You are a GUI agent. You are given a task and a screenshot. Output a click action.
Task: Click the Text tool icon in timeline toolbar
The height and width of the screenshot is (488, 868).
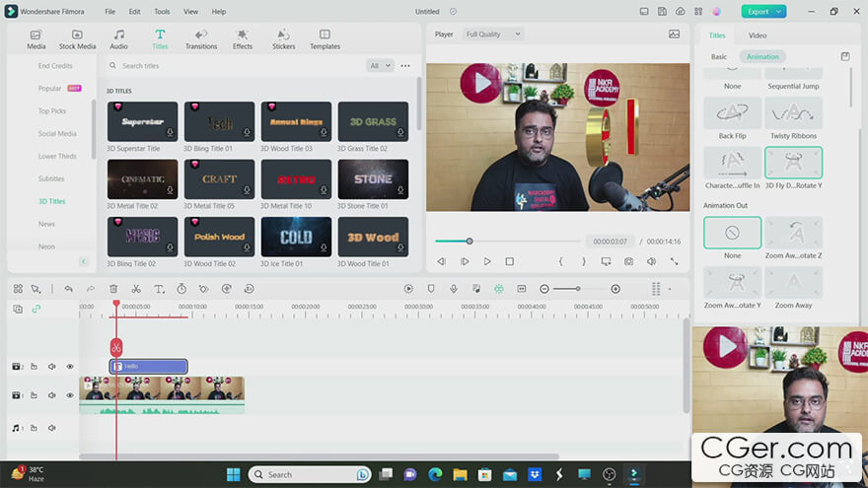tap(159, 289)
